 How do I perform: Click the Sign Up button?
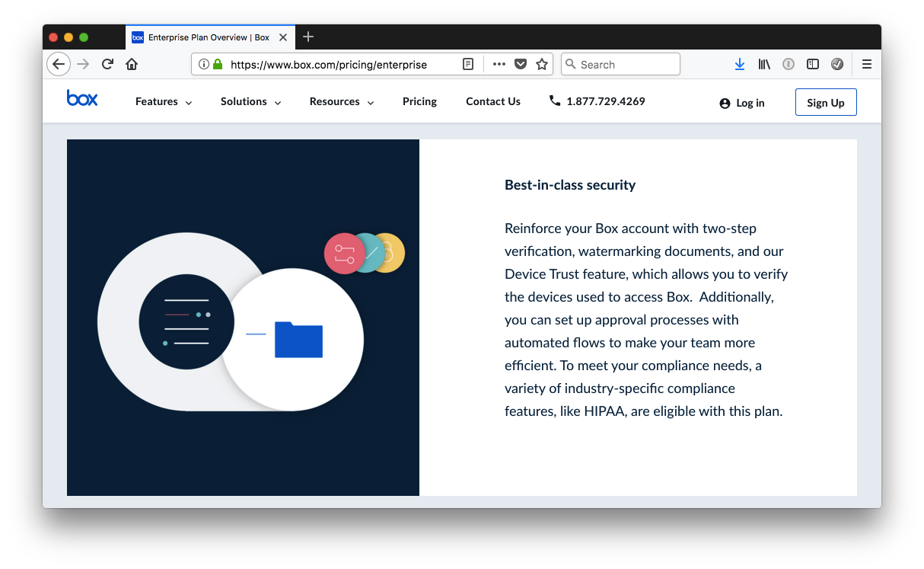[x=826, y=103]
